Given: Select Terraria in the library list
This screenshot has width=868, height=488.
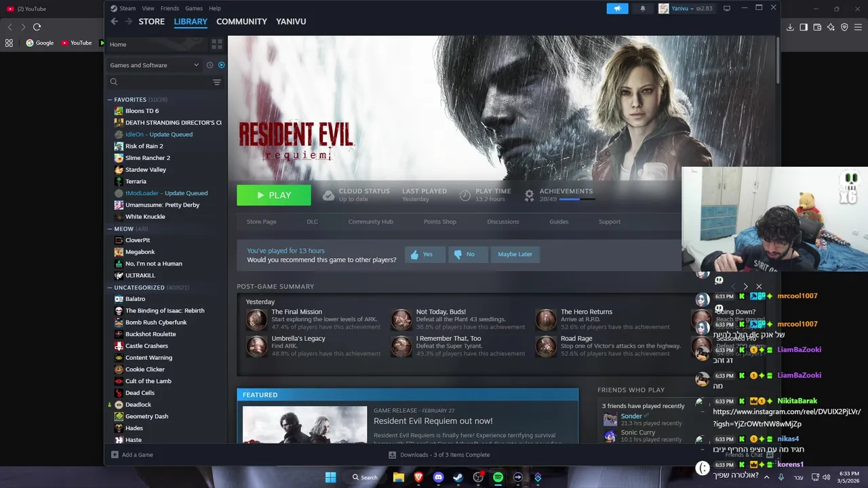Looking at the screenshot, I should 136,181.
